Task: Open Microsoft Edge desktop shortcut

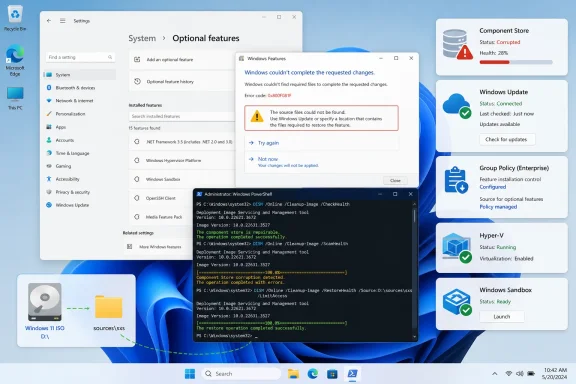Action: click(x=15, y=60)
